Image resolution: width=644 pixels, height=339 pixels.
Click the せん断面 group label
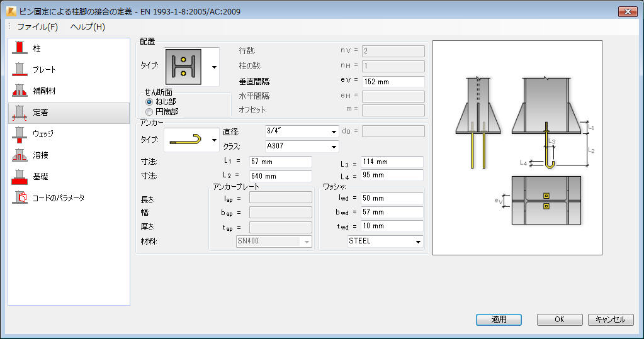click(x=158, y=92)
